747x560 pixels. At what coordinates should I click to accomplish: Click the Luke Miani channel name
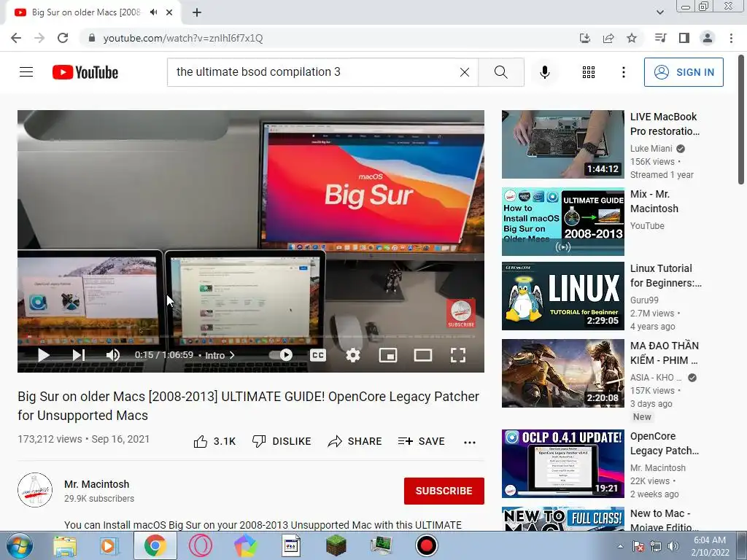click(651, 149)
